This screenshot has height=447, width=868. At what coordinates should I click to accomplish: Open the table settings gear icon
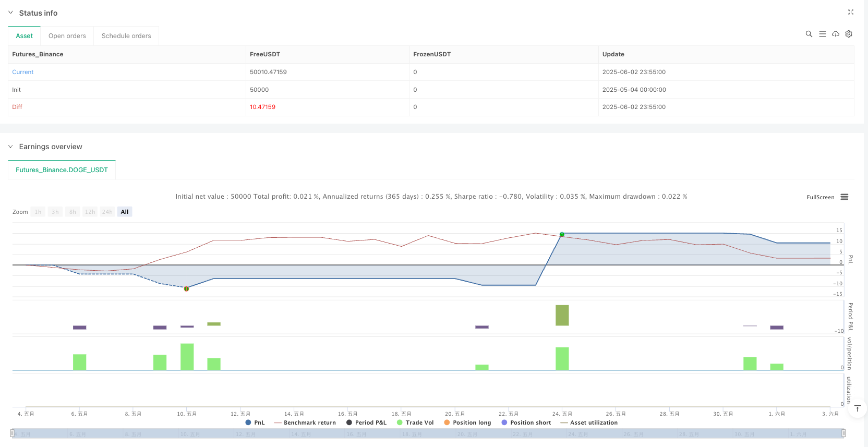[849, 34]
